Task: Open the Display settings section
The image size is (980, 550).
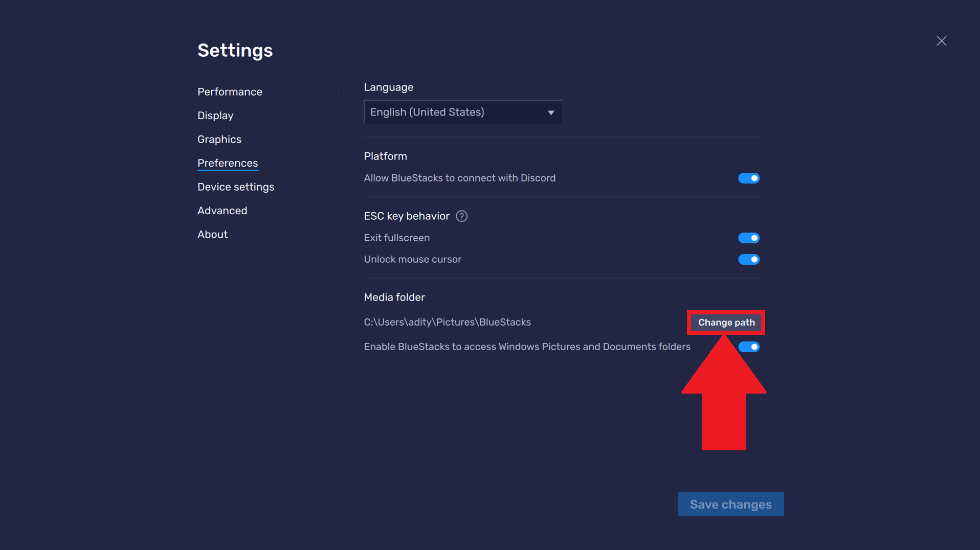Action: pos(215,116)
